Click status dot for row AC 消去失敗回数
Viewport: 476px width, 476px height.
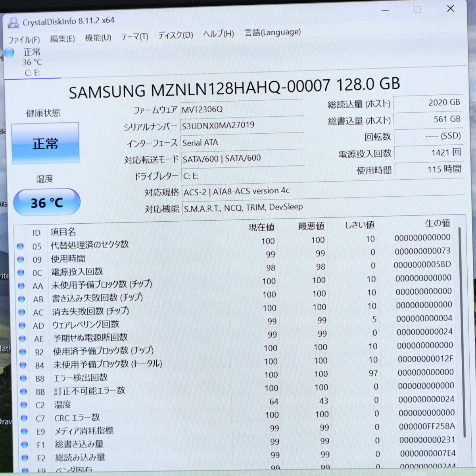pos(22,313)
